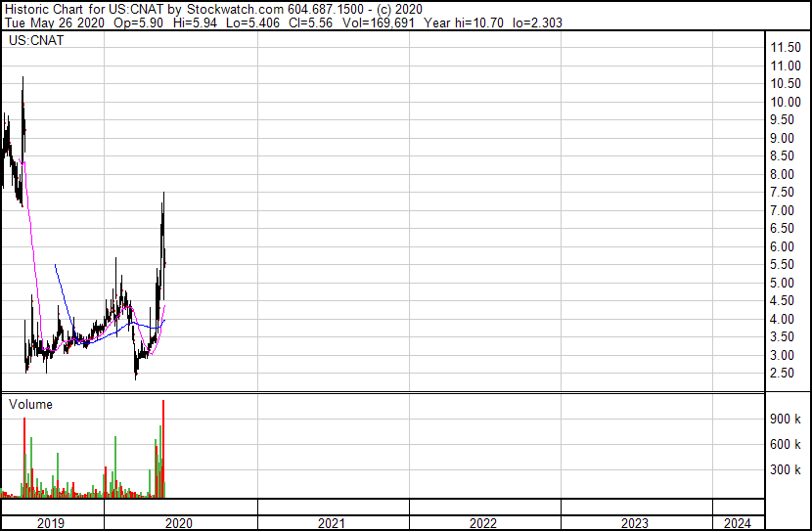Image resolution: width=812 pixels, height=531 pixels.
Task: Click the 7.00 price axis label
Action: pos(782,210)
